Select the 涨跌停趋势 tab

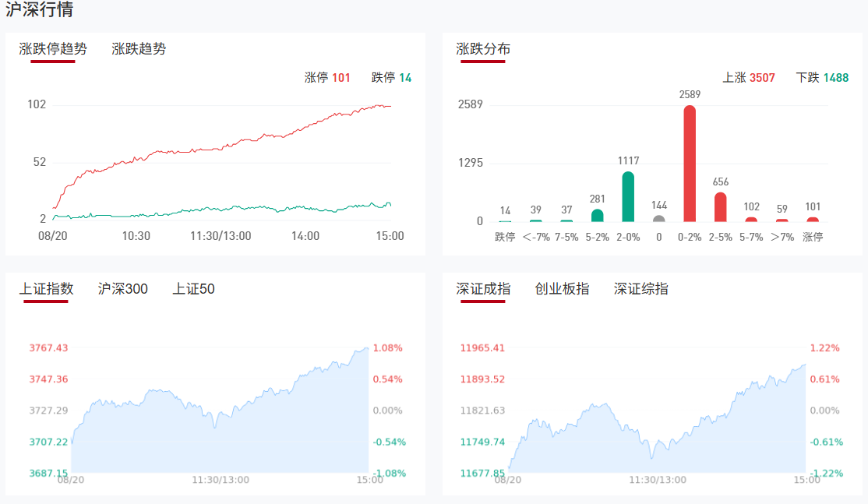pyautogui.click(x=53, y=49)
